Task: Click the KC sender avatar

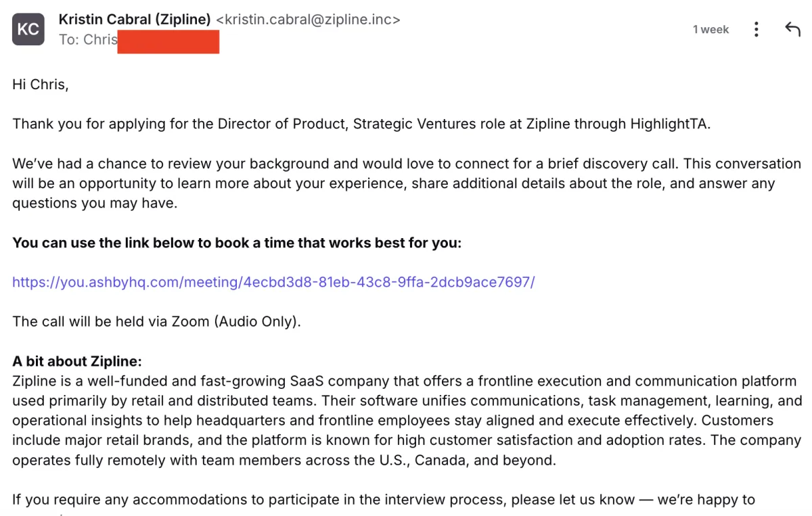Action: click(28, 29)
